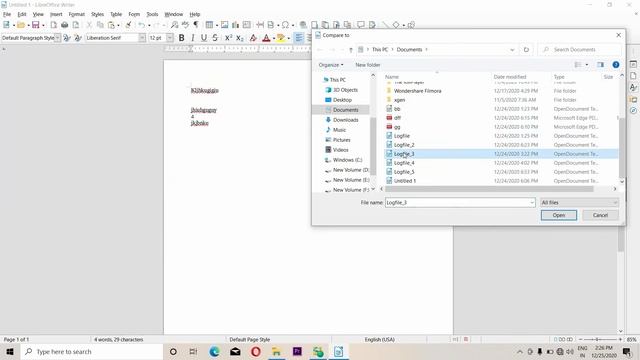This screenshot has height=360, width=640.
Task: Open the Table menu
Action: click(116, 14)
